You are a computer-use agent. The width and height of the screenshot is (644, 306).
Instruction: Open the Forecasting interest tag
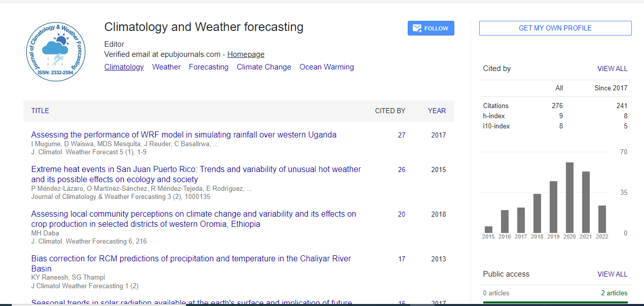208,67
